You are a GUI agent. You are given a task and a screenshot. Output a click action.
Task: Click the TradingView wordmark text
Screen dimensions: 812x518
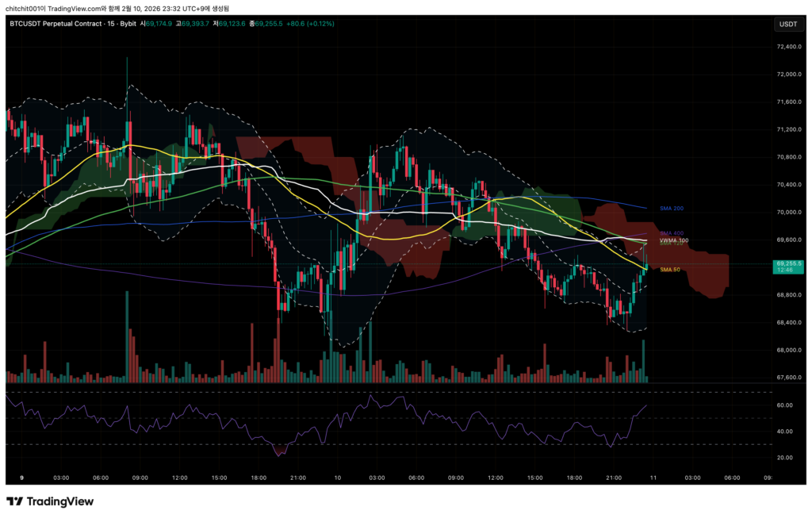coord(60,501)
